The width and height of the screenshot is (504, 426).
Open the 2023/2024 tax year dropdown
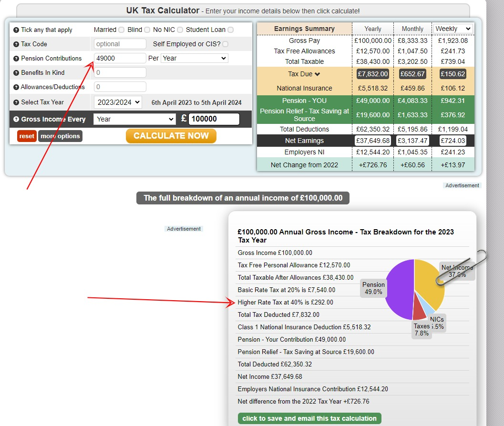118,102
